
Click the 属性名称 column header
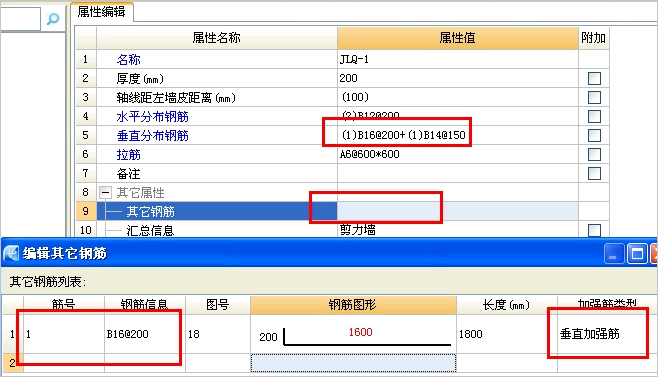click(x=217, y=38)
